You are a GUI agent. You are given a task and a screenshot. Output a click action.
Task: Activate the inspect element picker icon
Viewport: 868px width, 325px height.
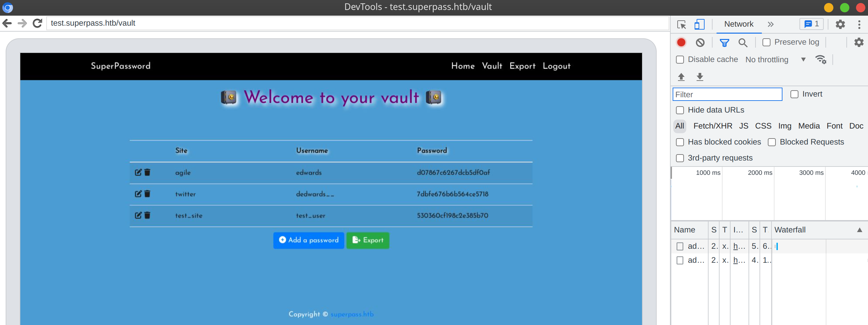681,24
